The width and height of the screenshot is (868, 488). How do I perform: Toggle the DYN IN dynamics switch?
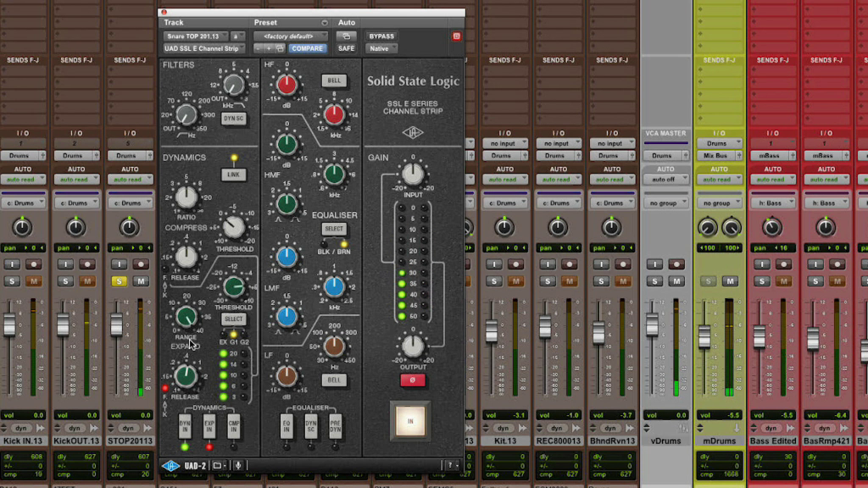coord(185,427)
